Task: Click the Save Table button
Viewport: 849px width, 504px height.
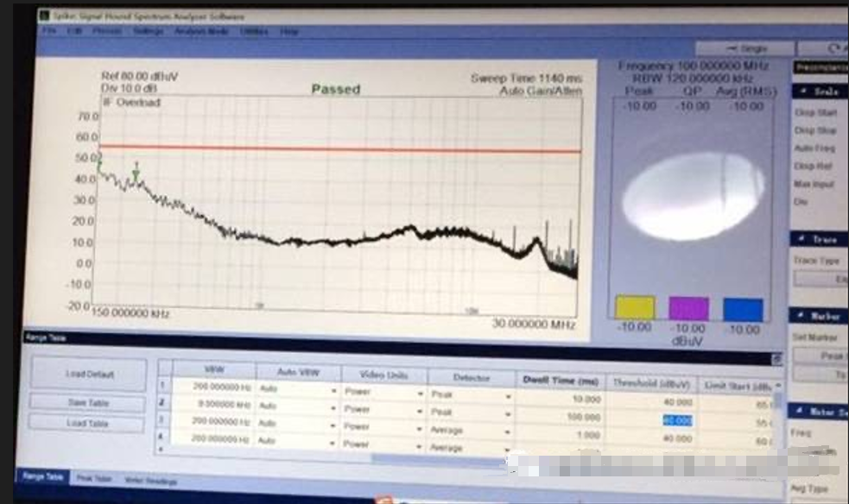Action: coord(88,403)
